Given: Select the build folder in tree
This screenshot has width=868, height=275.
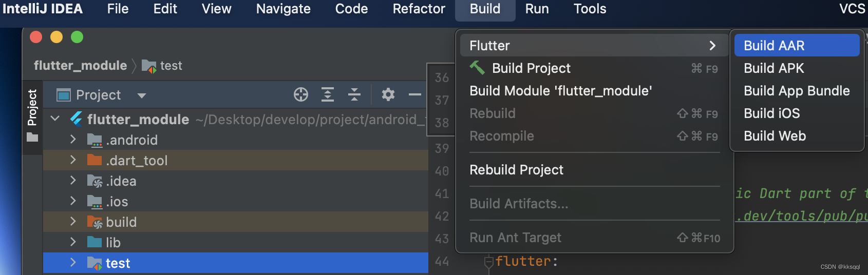Looking at the screenshot, I should (121, 222).
